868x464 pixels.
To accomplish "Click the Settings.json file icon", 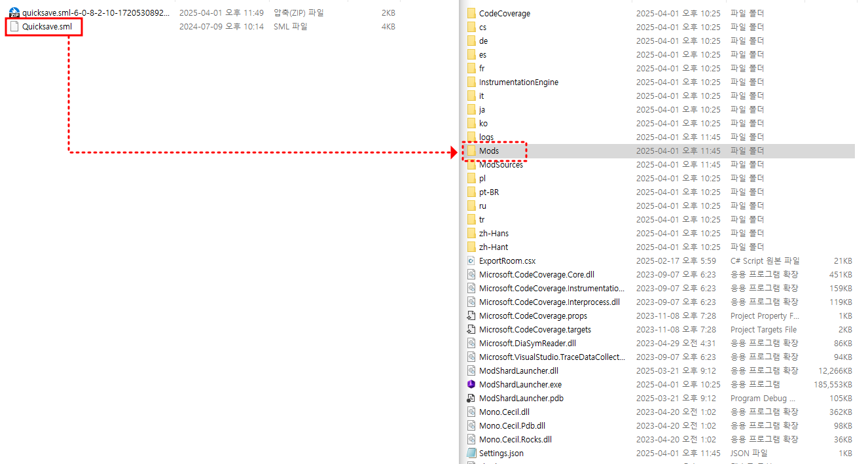I will (471, 453).
